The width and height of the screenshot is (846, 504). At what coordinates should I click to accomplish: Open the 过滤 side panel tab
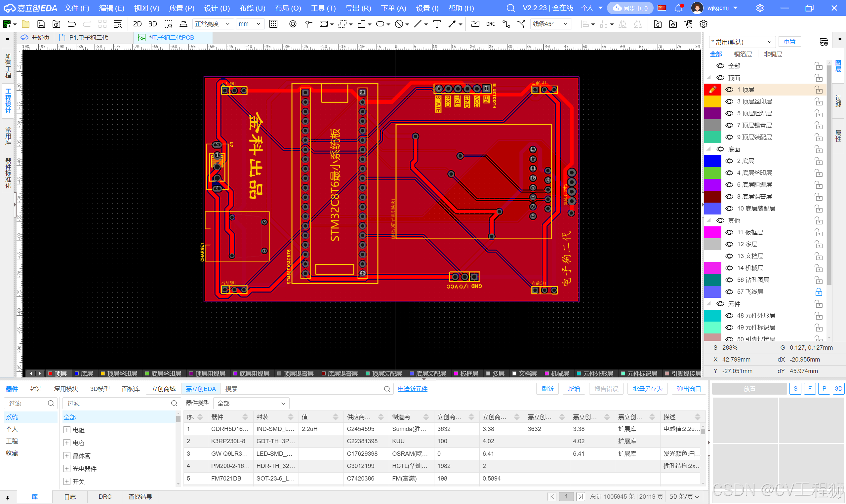point(838,101)
